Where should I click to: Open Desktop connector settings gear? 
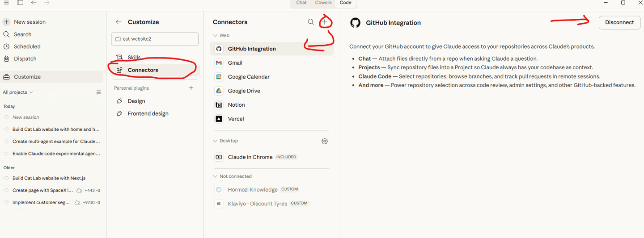click(x=325, y=141)
